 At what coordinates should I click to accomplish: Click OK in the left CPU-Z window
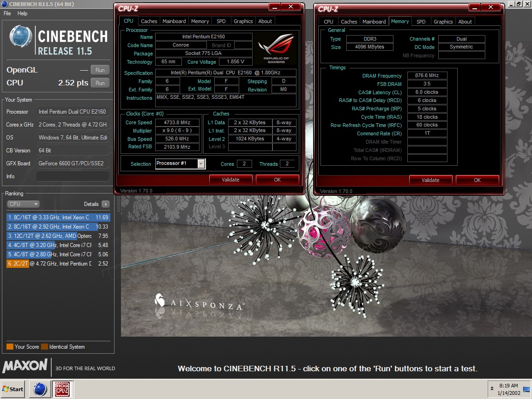[x=277, y=180]
